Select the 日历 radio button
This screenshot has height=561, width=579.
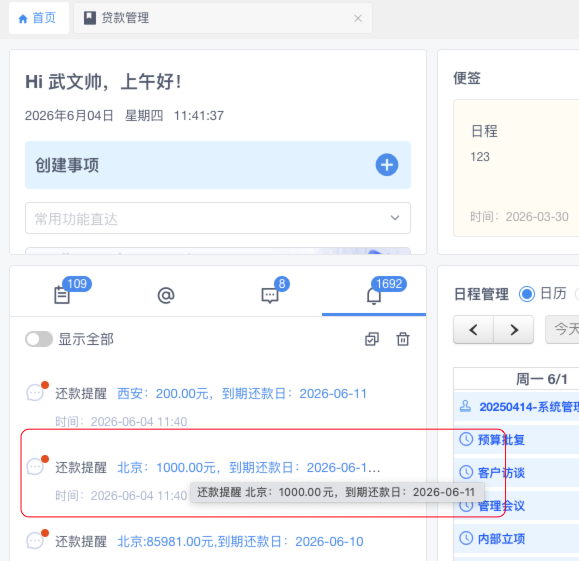tap(527, 294)
